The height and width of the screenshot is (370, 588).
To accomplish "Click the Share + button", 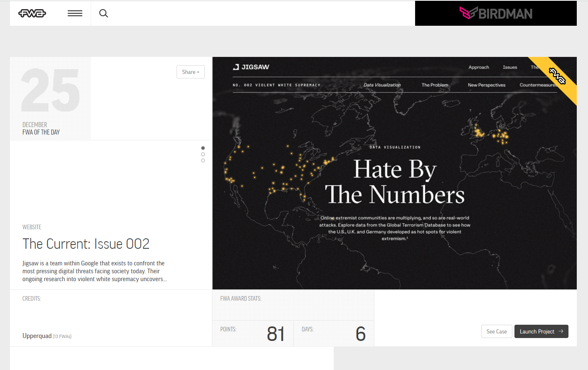I will pyautogui.click(x=191, y=72).
